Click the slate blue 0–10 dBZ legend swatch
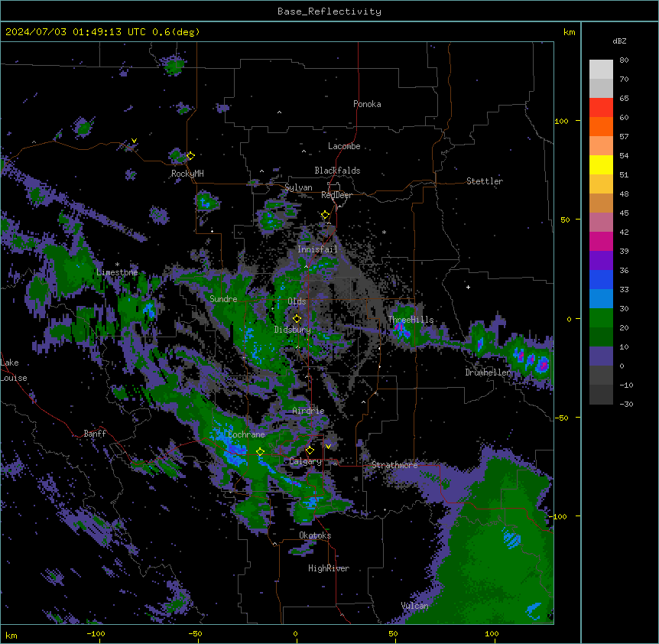This screenshot has height=644, width=659. 601,356
